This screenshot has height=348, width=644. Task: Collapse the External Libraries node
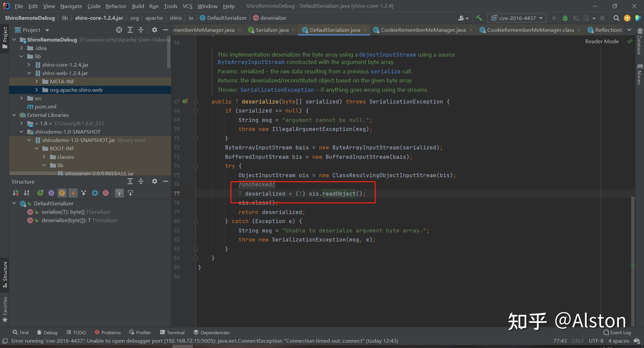pyautogui.click(x=14, y=115)
